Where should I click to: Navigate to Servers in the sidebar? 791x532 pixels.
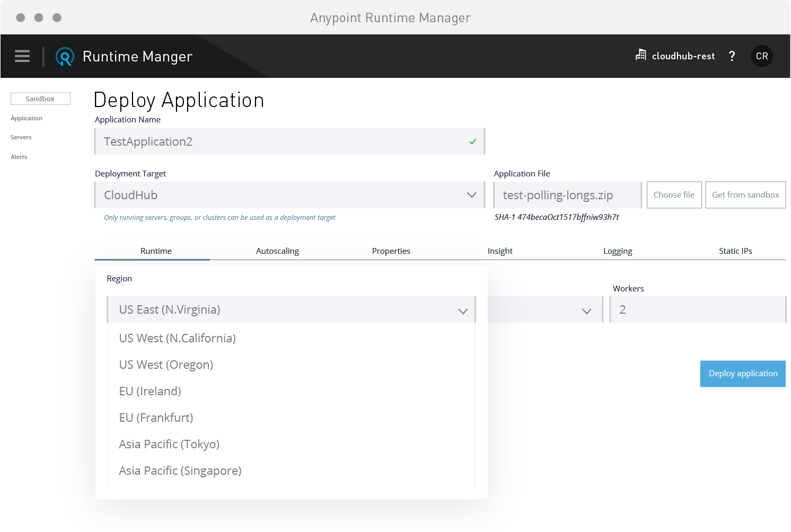tap(21, 137)
